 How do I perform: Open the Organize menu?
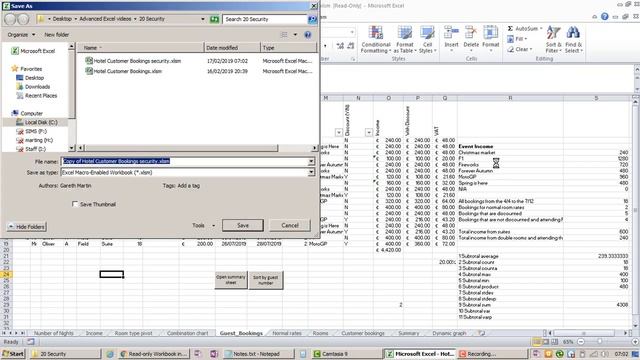tap(21, 35)
